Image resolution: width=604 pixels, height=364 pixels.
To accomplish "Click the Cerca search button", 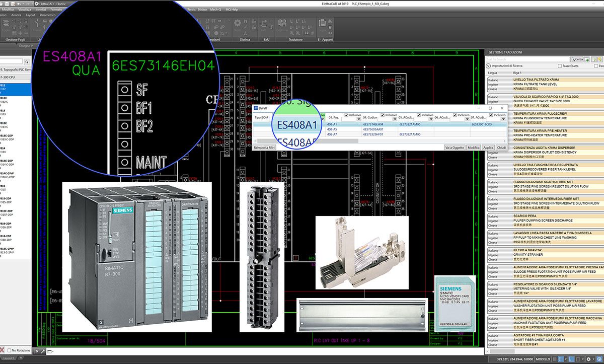I will pyautogui.click(x=577, y=59).
